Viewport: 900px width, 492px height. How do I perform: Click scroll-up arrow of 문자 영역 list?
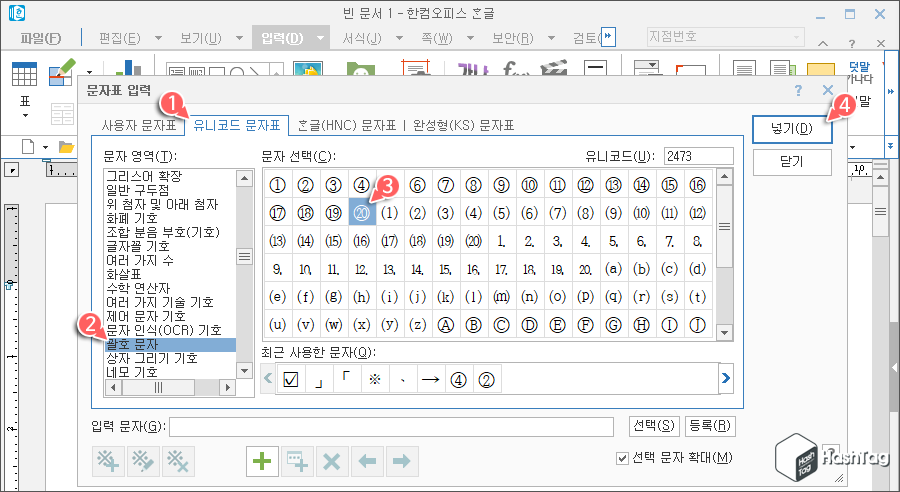point(245,178)
